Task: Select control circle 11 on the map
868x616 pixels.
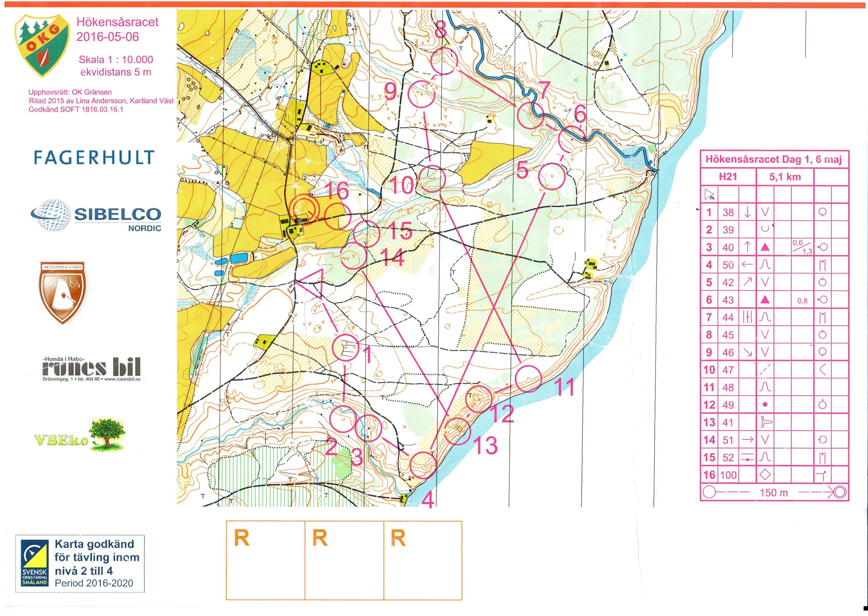Action: (529, 378)
